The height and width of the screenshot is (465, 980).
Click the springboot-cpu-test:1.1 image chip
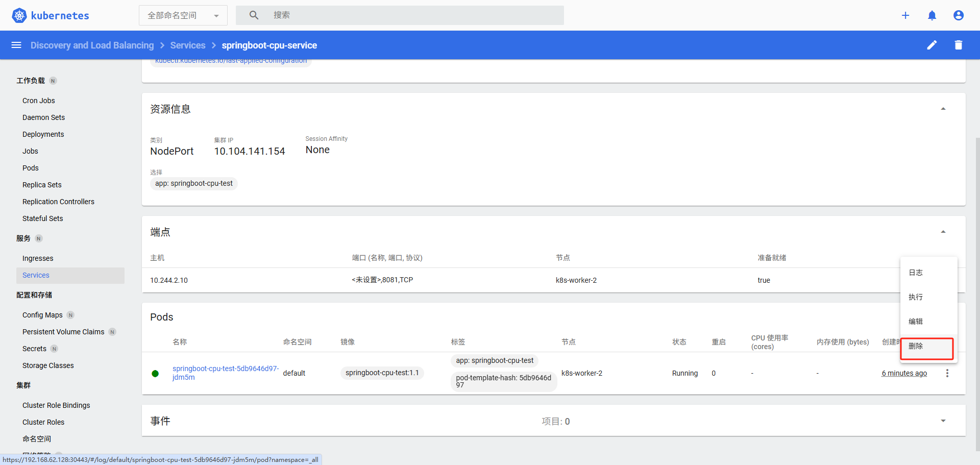click(x=382, y=373)
